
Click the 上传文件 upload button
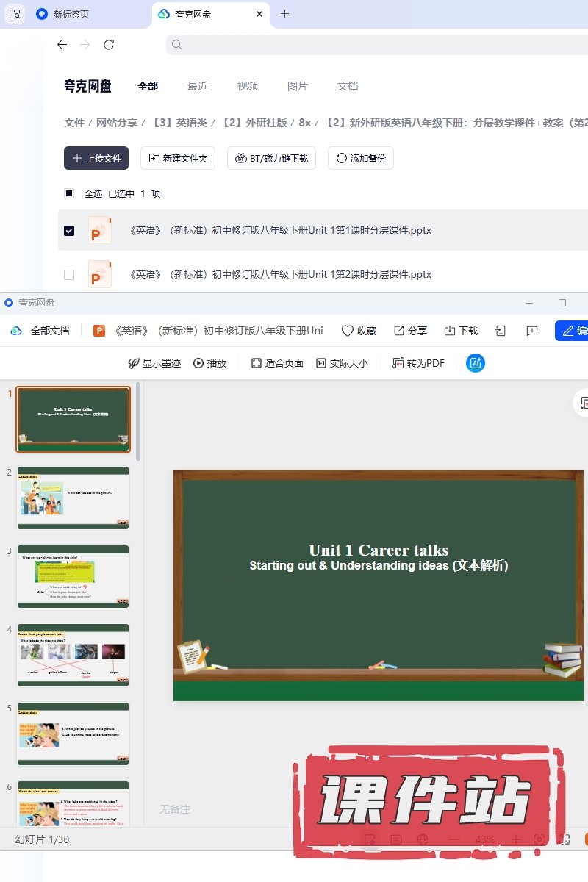click(x=96, y=158)
